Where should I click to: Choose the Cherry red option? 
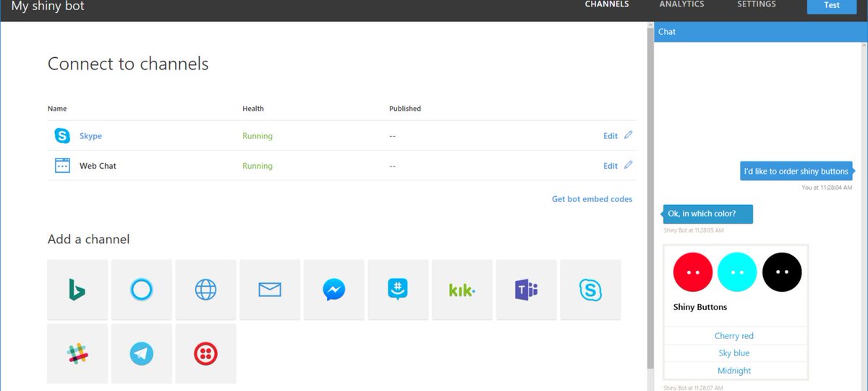click(x=734, y=336)
